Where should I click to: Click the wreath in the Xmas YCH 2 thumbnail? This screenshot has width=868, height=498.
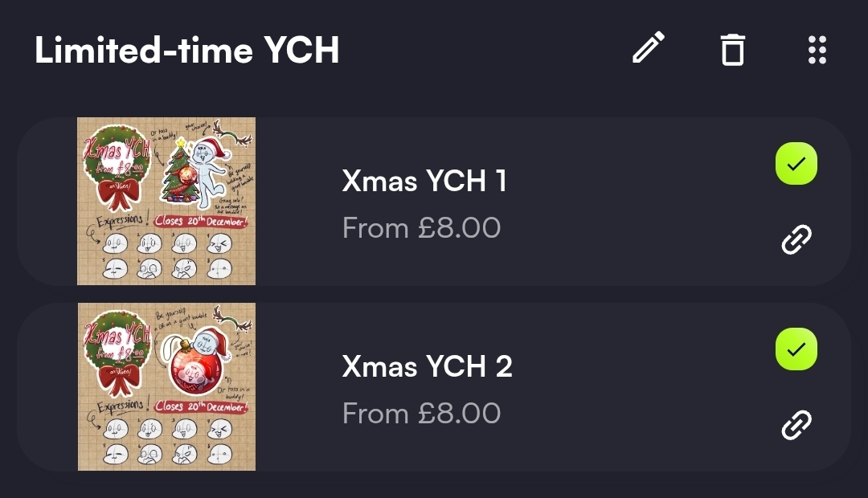pyautogui.click(x=117, y=347)
